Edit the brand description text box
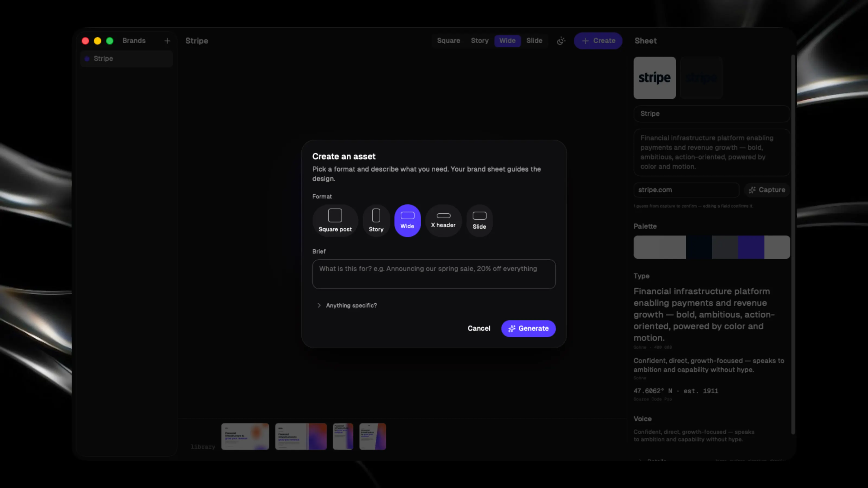This screenshot has height=488, width=868. (712, 152)
